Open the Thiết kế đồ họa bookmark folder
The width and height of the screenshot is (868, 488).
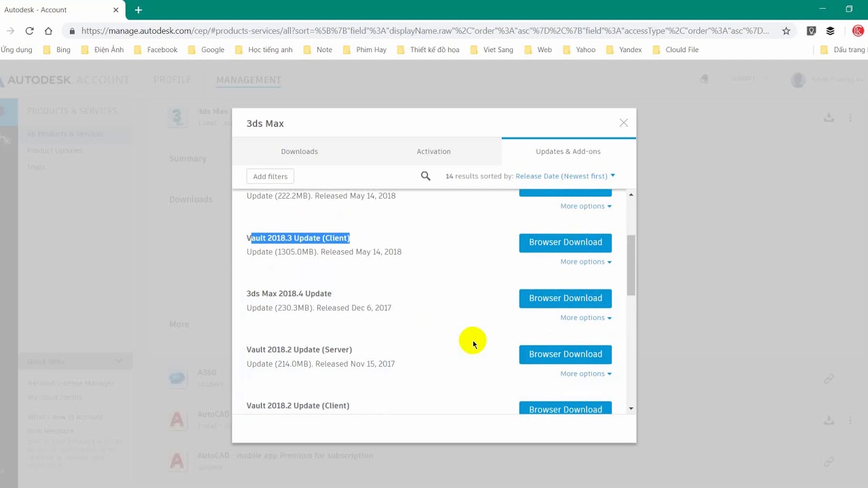click(x=427, y=49)
